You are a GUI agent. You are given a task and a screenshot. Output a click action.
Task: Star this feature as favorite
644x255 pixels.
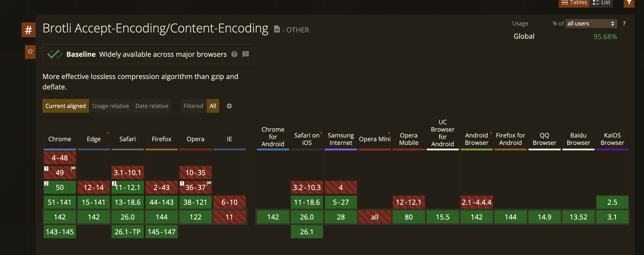tap(30, 52)
